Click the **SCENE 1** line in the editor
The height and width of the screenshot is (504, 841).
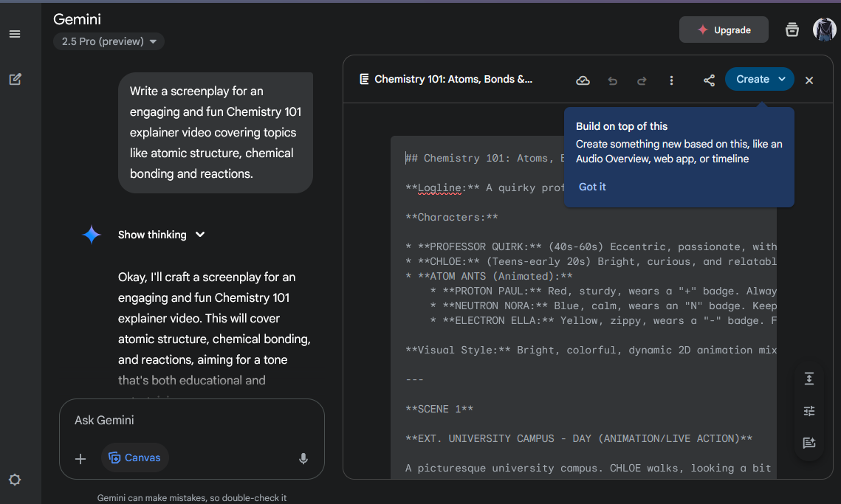(x=439, y=409)
